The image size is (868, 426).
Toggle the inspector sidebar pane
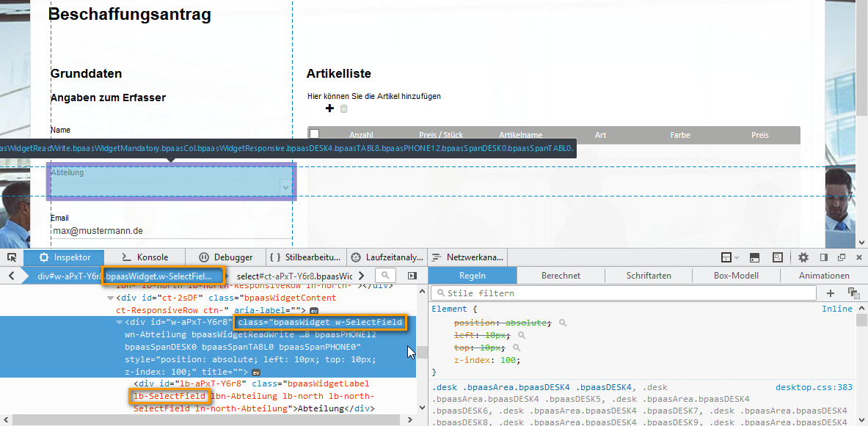coord(412,276)
